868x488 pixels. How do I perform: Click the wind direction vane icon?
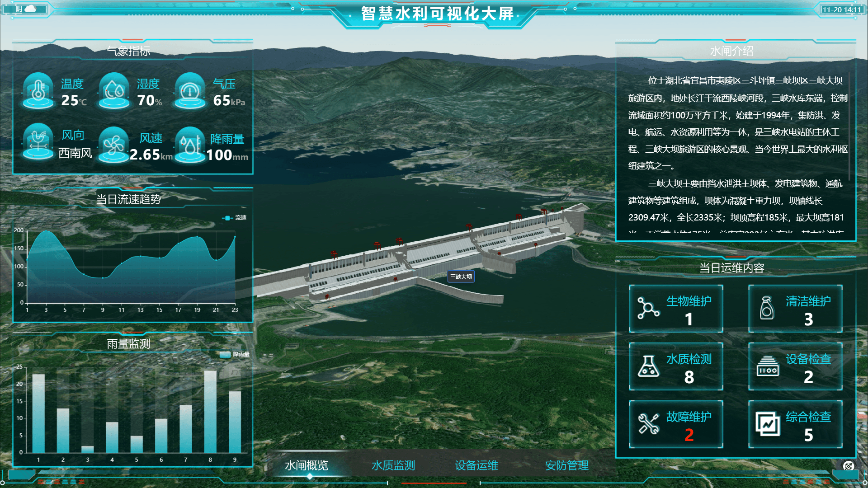[x=38, y=142]
